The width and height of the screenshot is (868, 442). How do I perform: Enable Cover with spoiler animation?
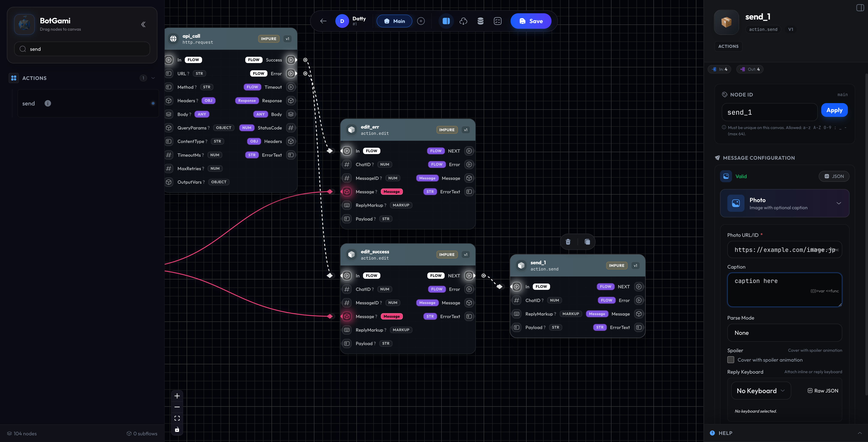[731, 360]
